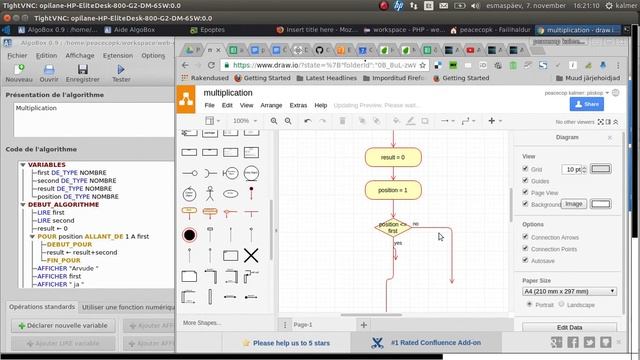Viewport: 640px width, 360px height.
Task: Click the grid color swatch
Action: tap(601, 169)
